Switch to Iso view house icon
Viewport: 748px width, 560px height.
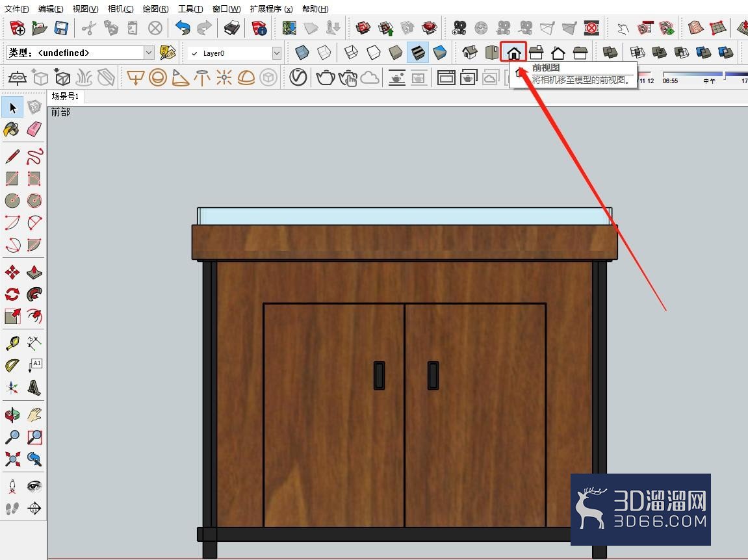pos(470,52)
